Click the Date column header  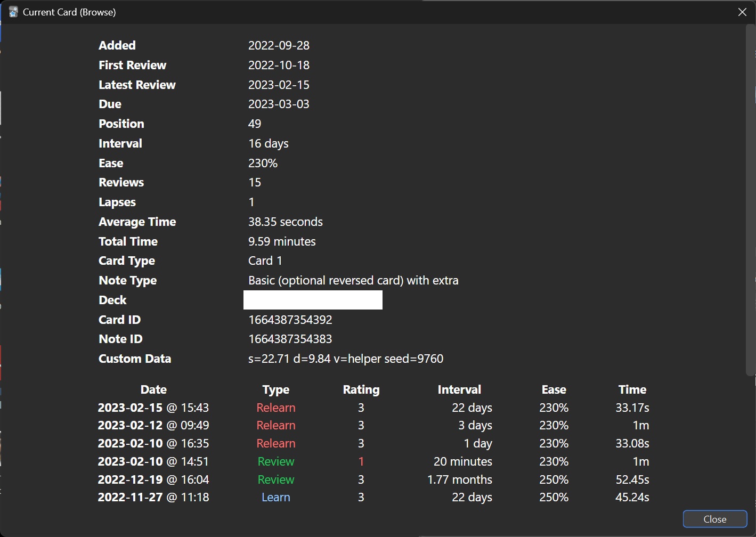(x=153, y=389)
